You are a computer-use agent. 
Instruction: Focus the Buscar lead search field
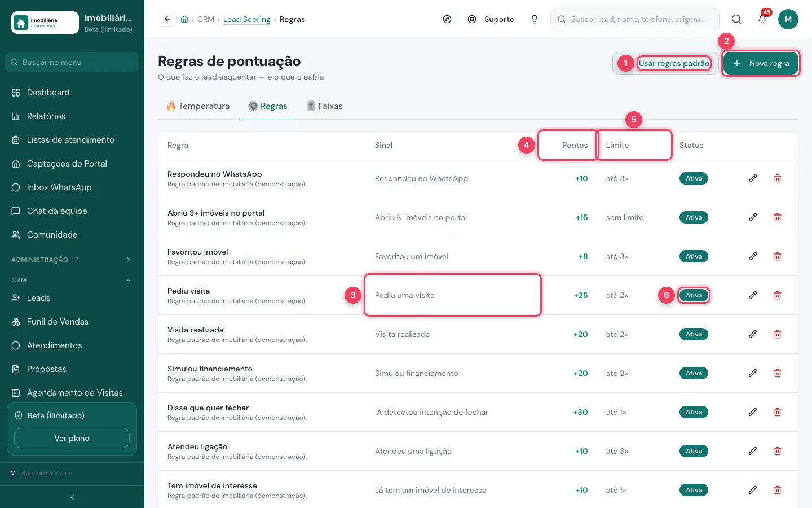coord(635,19)
